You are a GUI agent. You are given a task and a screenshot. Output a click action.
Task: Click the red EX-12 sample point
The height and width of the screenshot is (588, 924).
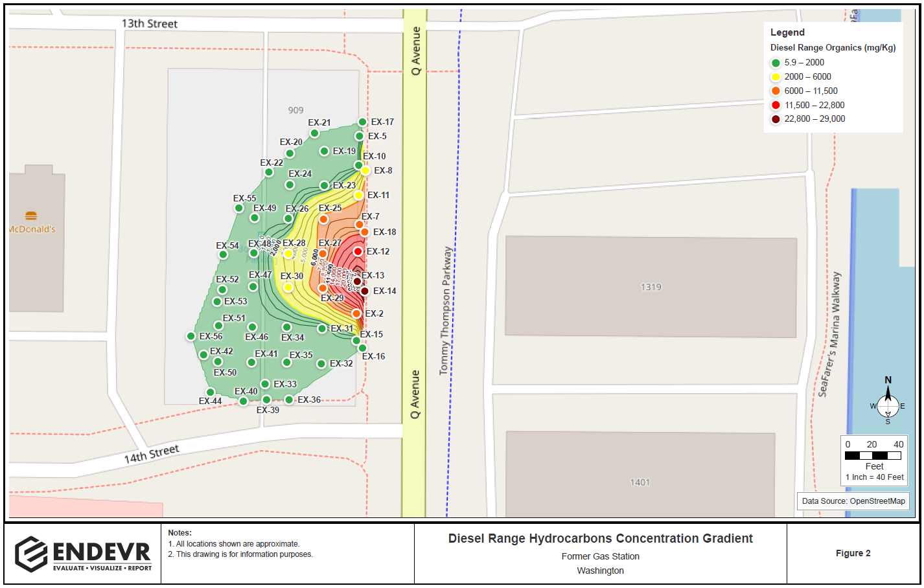[x=358, y=251]
